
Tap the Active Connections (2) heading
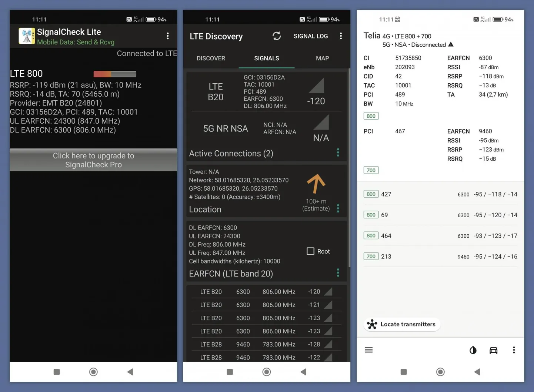click(231, 153)
